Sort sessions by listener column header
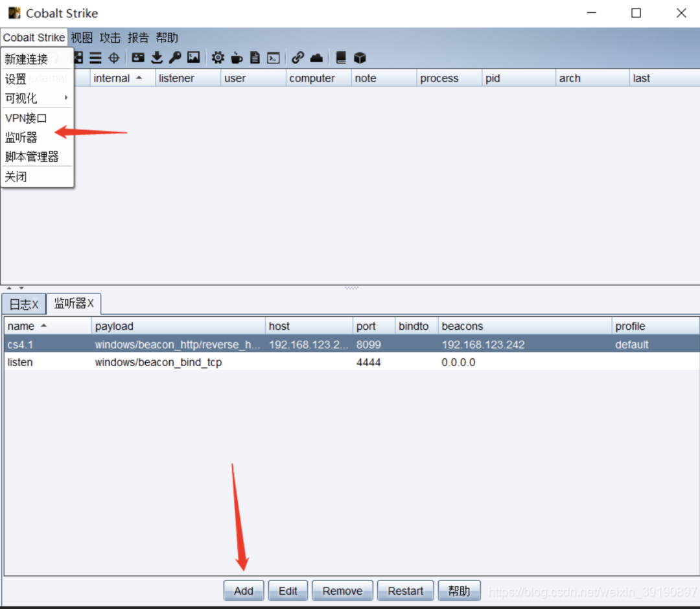The width and height of the screenshot is (700, 609). (x=187, y=78)
